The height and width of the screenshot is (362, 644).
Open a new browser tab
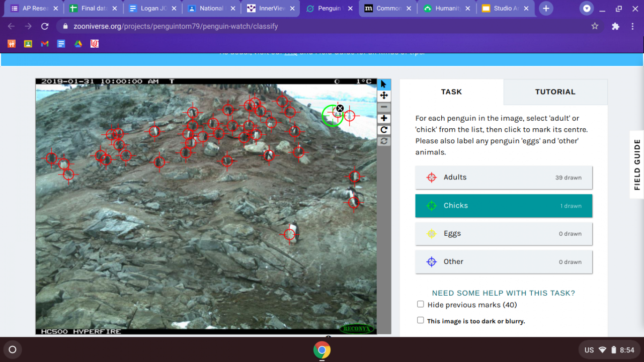click(546, 9)
